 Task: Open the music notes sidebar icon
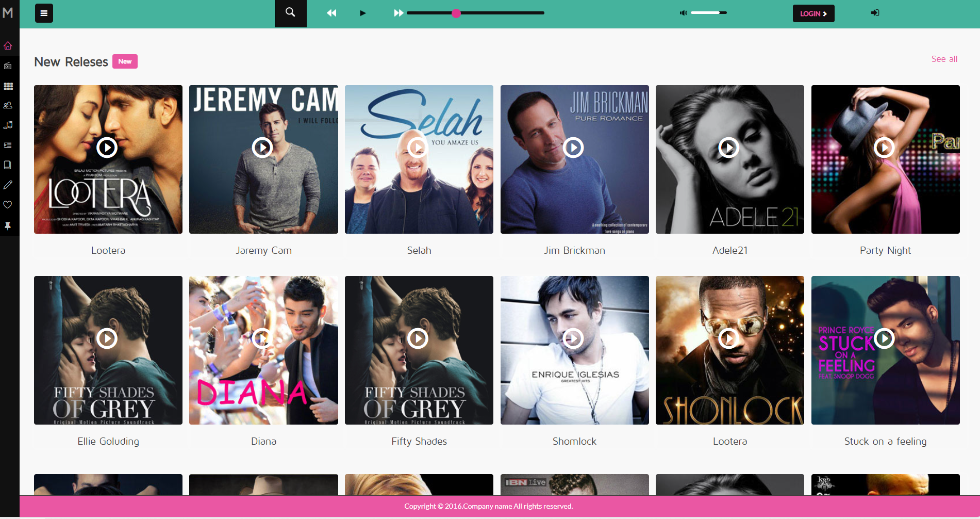(x=8, y=125)
